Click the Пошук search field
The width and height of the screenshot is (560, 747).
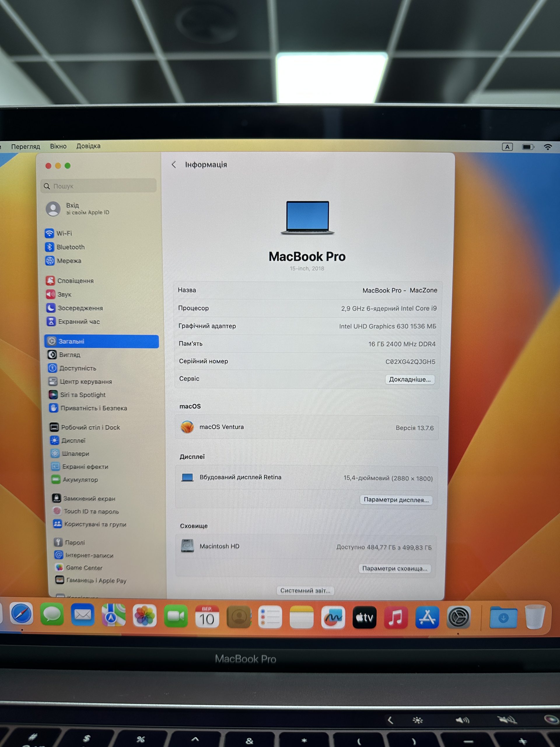click(x=99, y=186)
